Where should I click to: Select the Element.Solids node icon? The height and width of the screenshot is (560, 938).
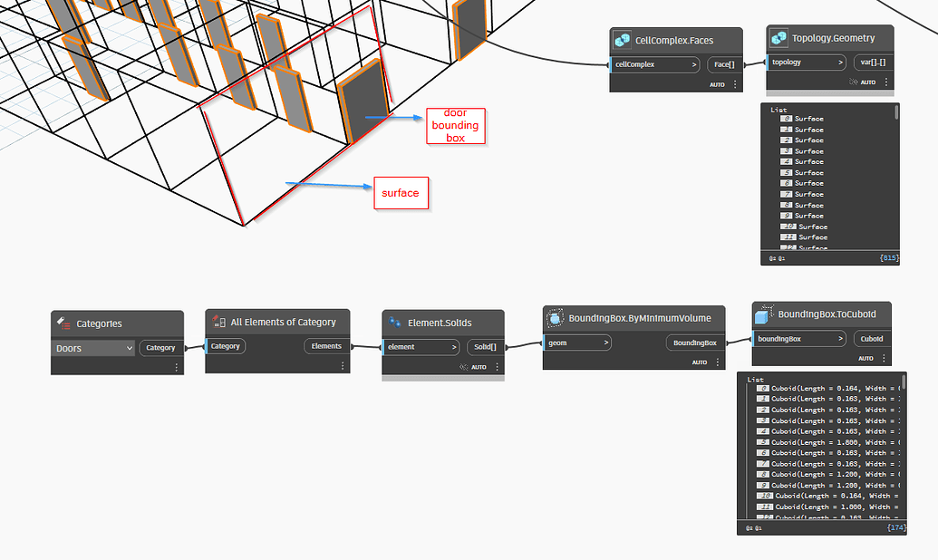[393, 321]
